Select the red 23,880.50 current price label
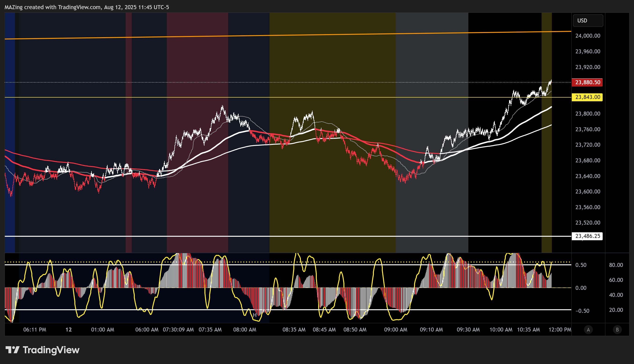 587,82
